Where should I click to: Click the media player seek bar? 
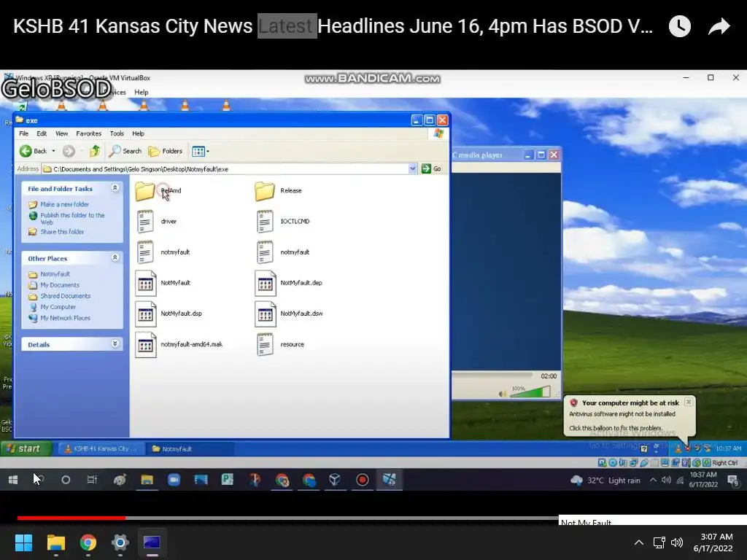(492, 376)
